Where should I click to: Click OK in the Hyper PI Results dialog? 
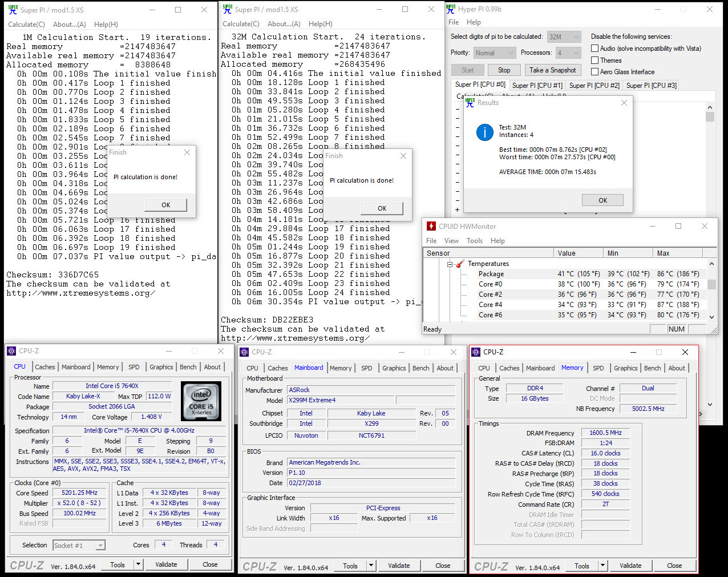point(603,200)
